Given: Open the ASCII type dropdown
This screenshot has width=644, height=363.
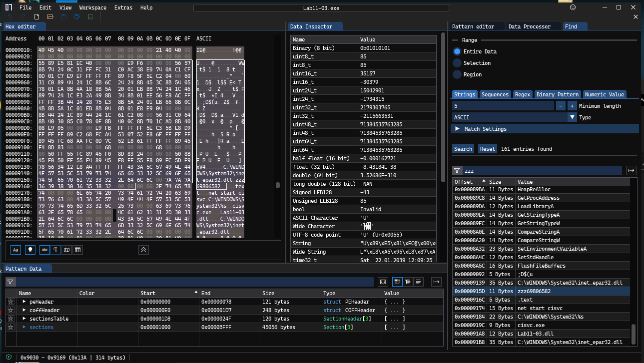Looking at the screenshot, I should tap(572, 117).
